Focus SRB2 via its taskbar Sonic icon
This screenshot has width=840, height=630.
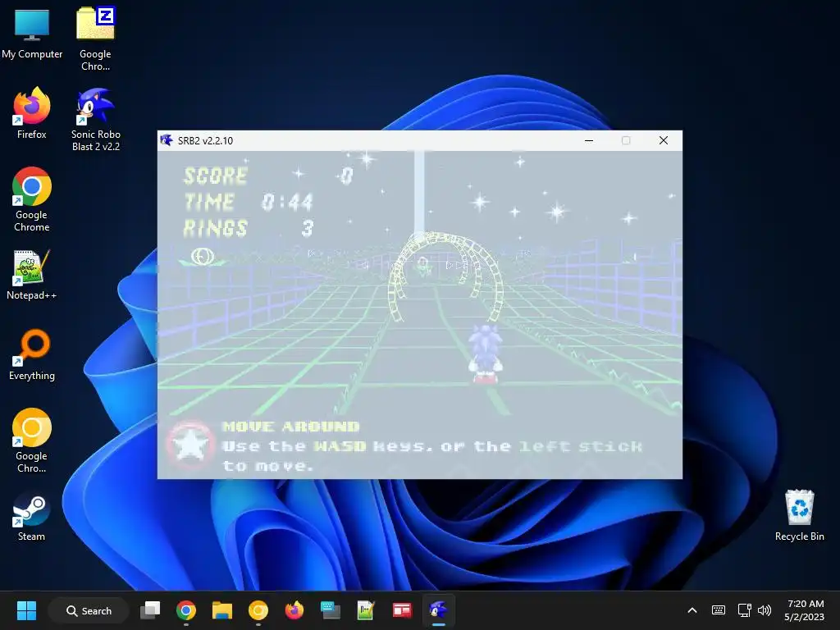pyautogui.click(x=438, y=610)
